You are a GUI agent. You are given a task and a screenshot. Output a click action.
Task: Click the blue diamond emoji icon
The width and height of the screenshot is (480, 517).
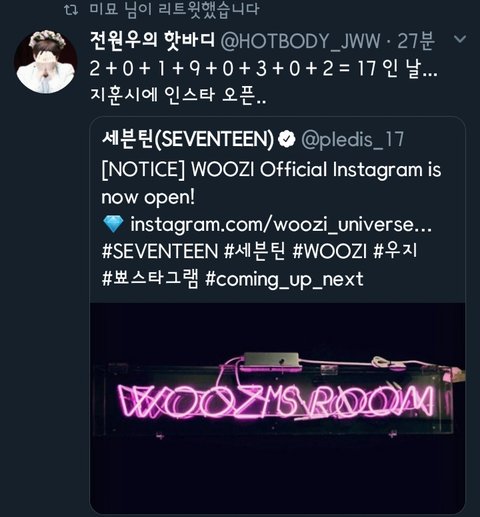pos(113,224)
